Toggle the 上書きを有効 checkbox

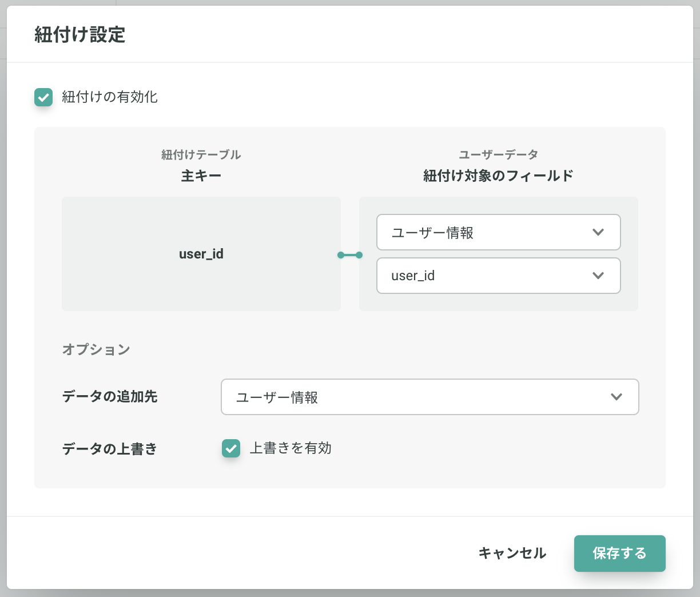231,448
